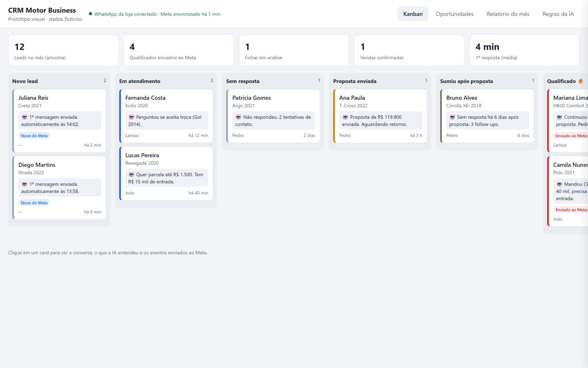Open the Relatório do mês tab

point(508,14)
